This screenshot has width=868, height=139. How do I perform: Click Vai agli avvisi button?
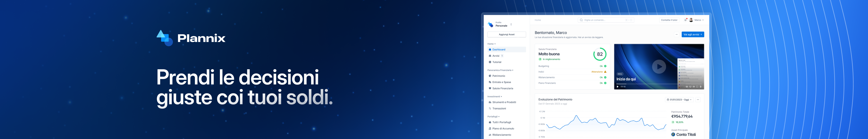pyautogui.click(x=693, y=35)
